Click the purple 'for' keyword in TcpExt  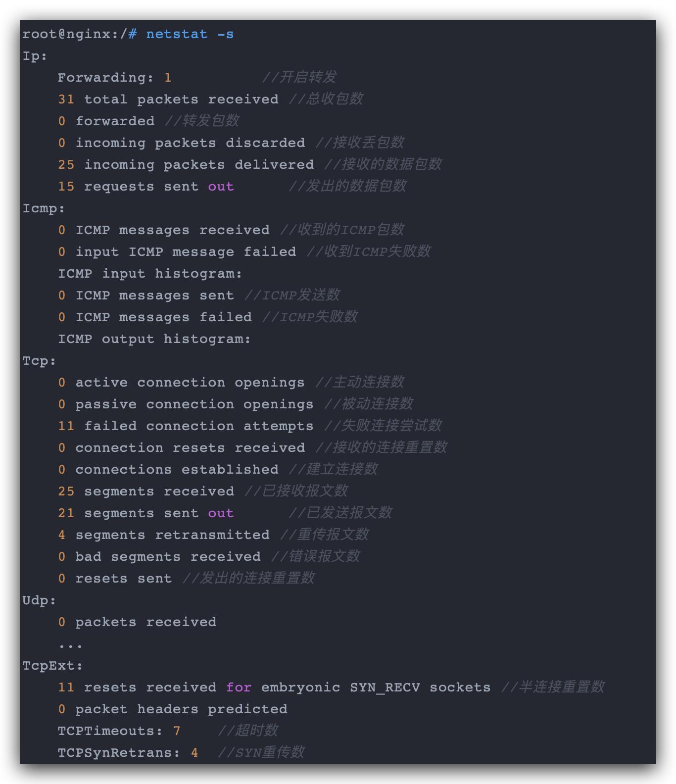pos(239,687)
